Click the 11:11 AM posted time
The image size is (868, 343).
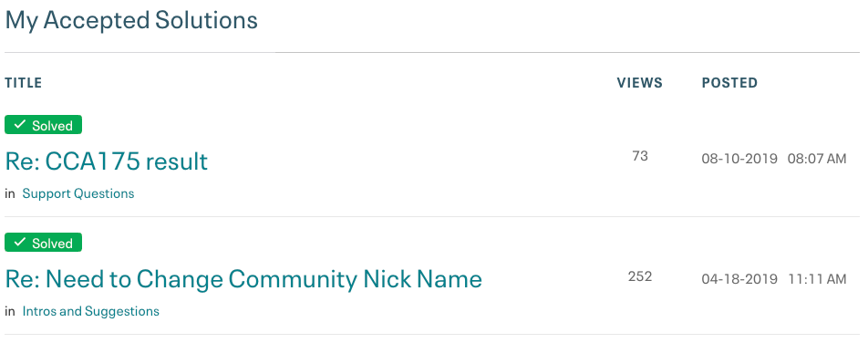(817, 279)
